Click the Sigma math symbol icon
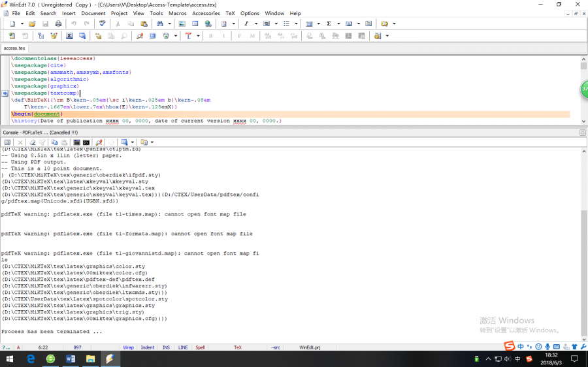The image size is (588, 367). pos(329,24)
